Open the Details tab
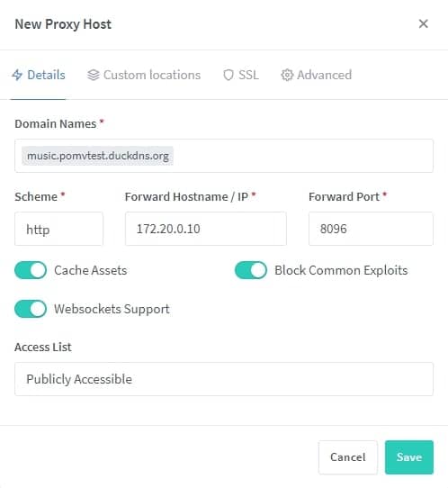Image resolution: width=448 pixels, height=488 pixels. tap(39, 75)
